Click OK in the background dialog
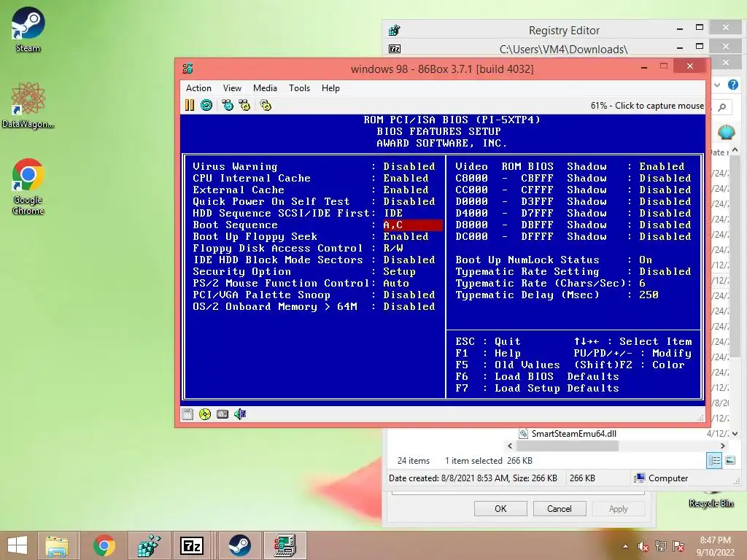747x560 pixels. [500, 508]
